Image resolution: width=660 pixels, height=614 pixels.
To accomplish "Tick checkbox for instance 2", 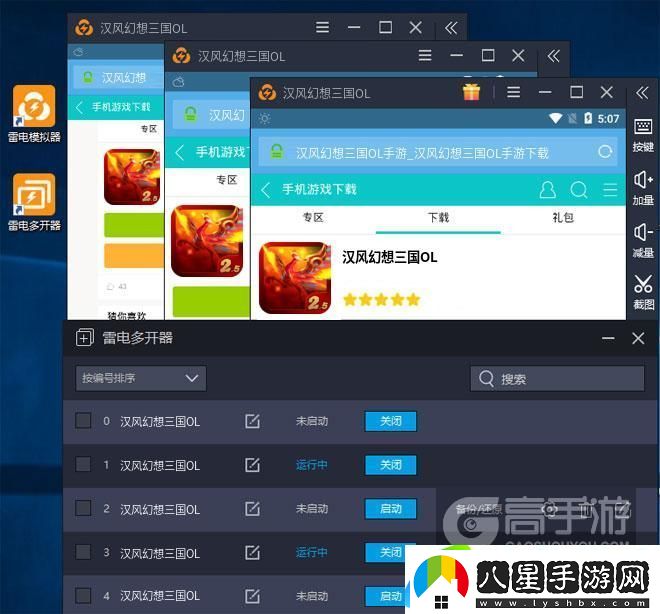I will (83, 508).
